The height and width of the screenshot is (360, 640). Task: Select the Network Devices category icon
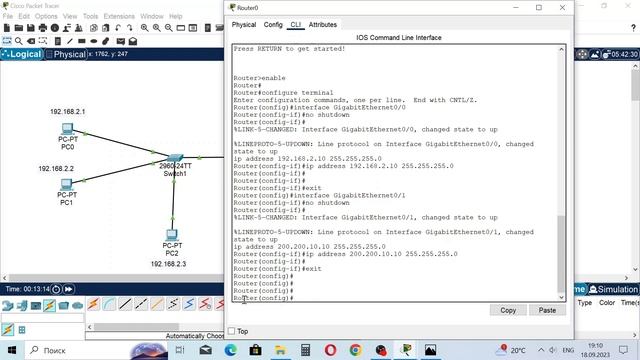pos(8,305)
